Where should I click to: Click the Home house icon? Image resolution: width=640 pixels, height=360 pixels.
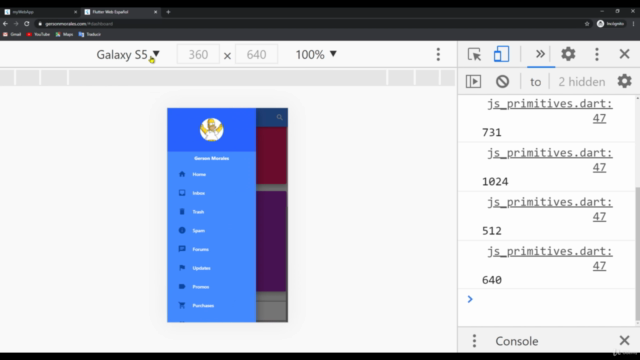[182, 174]
